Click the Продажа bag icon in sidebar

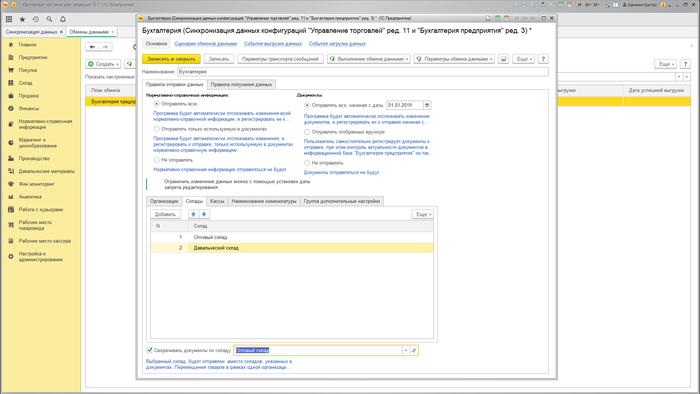pos(11,95)
